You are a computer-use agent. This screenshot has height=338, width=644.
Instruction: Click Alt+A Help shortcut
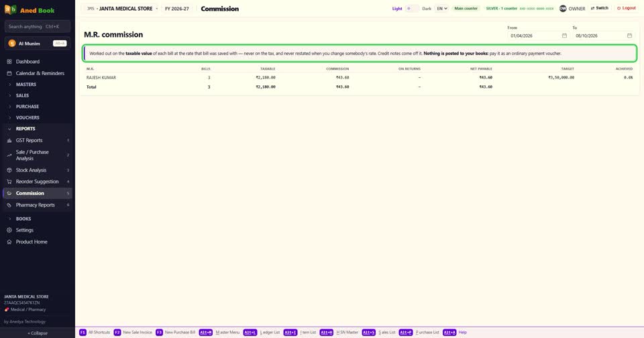455,332
